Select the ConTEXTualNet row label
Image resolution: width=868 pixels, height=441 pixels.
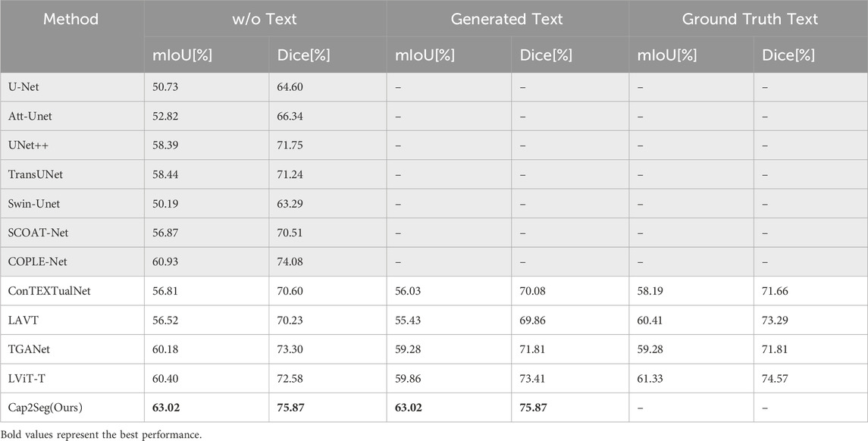click(49, 290)
